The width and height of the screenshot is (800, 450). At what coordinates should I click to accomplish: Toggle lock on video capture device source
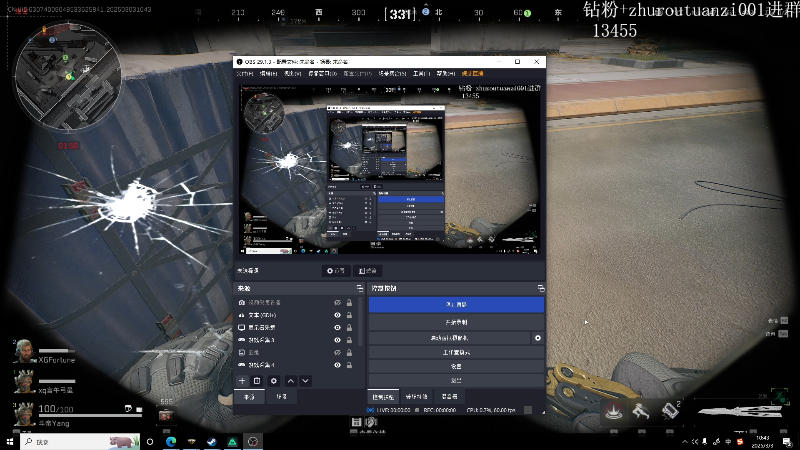coord(349,303)
